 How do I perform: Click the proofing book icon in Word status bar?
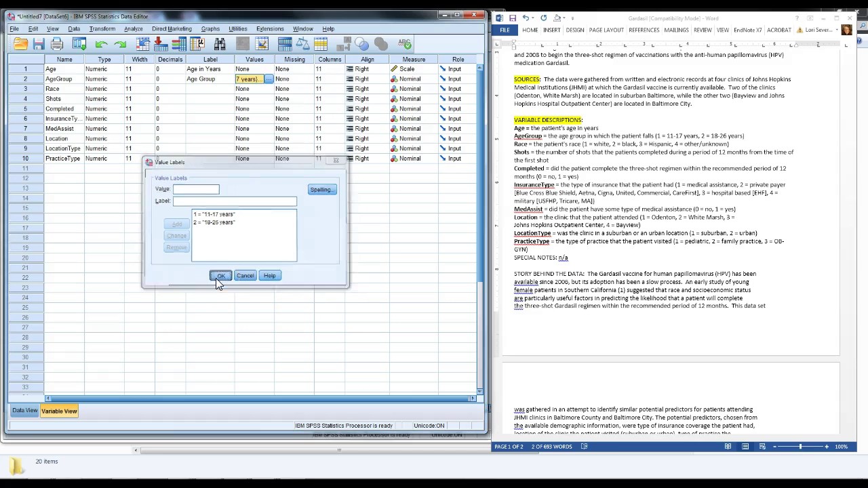(x=585, y=447)
